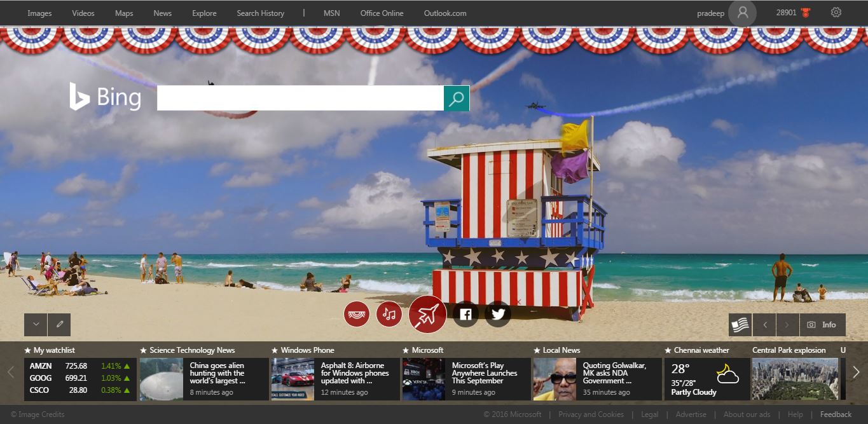This screenshot has width=868, height=424.
Task: Click the radio telescope article thumbnail
Action: pos(162,380)
